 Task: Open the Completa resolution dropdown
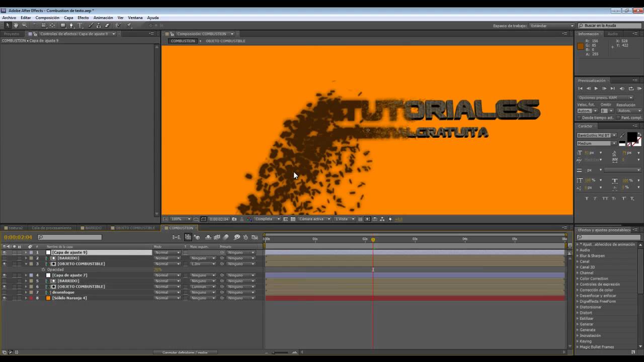[267, 219]
